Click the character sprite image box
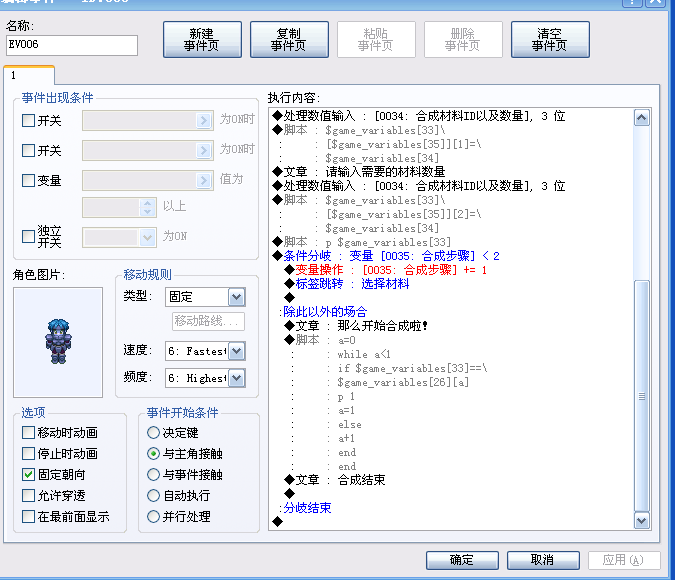Viewport: 675px width, 580px height. [x=58, y=343]
